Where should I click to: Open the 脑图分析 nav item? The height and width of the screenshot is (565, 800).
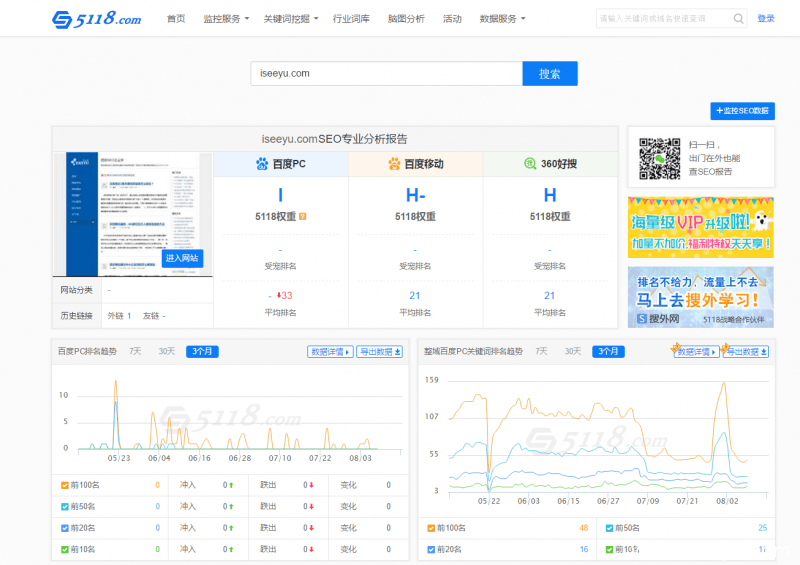click(406, 19)
